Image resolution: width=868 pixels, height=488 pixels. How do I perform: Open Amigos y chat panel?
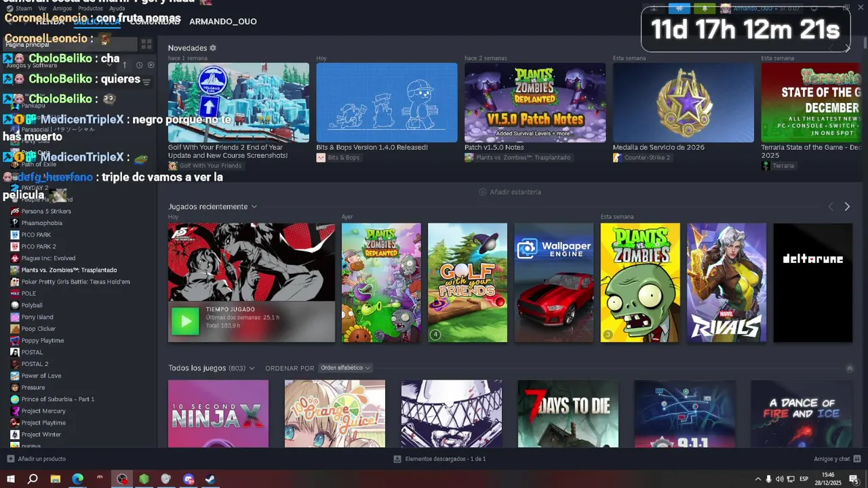(837, 459)
